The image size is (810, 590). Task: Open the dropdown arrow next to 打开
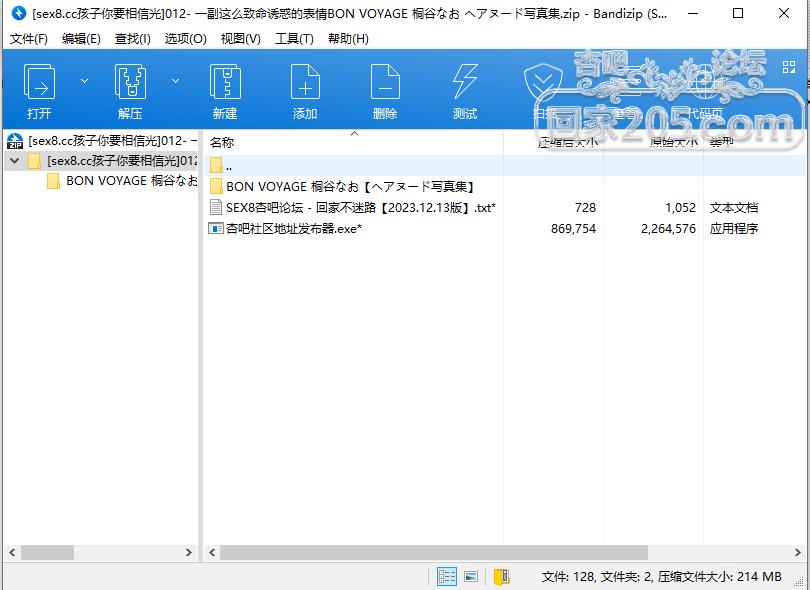coord(84,81)
